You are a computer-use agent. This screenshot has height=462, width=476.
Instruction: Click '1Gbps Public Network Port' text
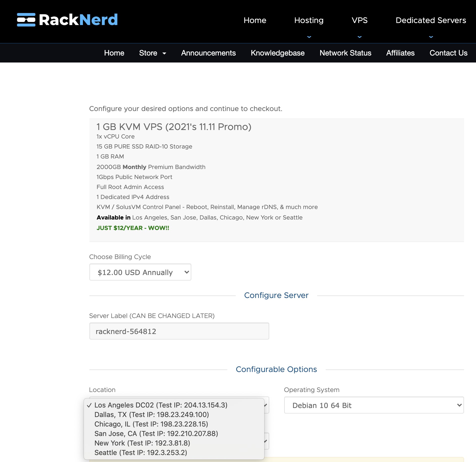134,177
